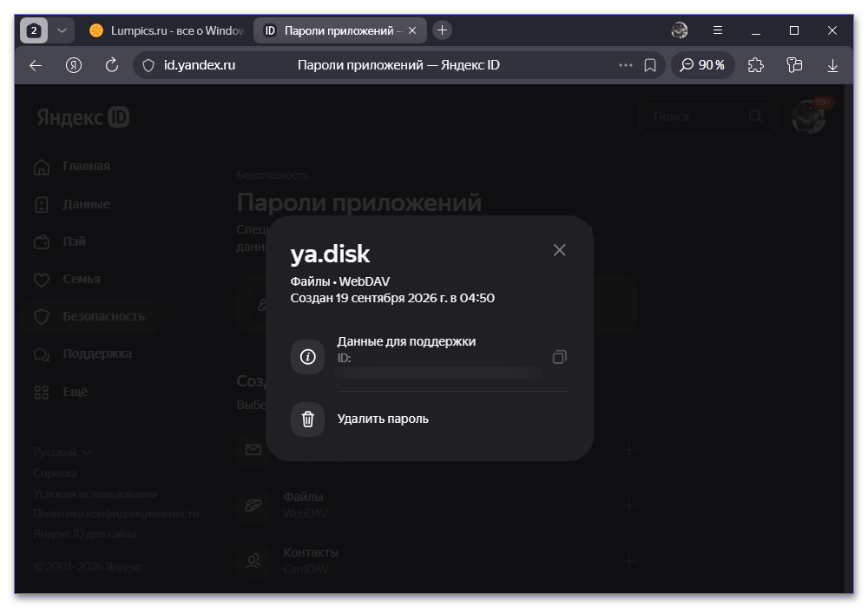Click the plus button in the mail row
The height and width of the screenshot is (608, 868).
(x=628, y=450)
